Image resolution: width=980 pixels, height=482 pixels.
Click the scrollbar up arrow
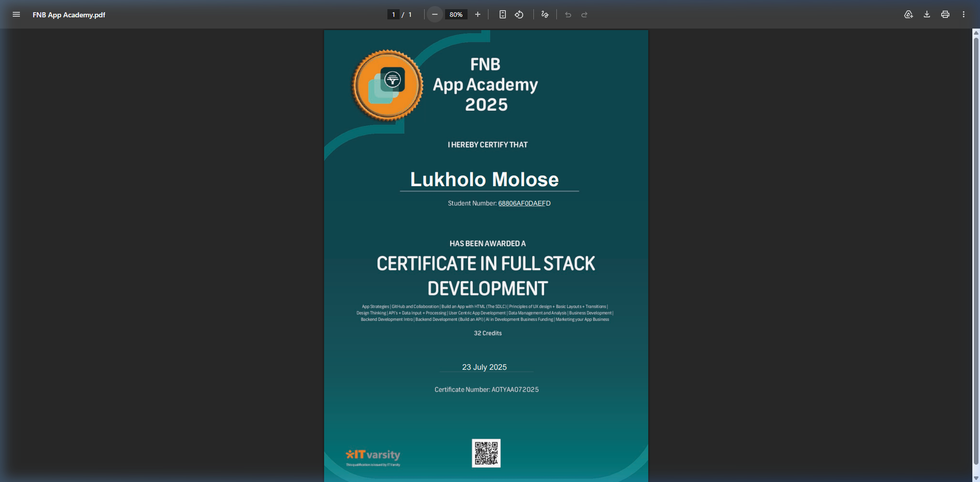pos(976,32)
